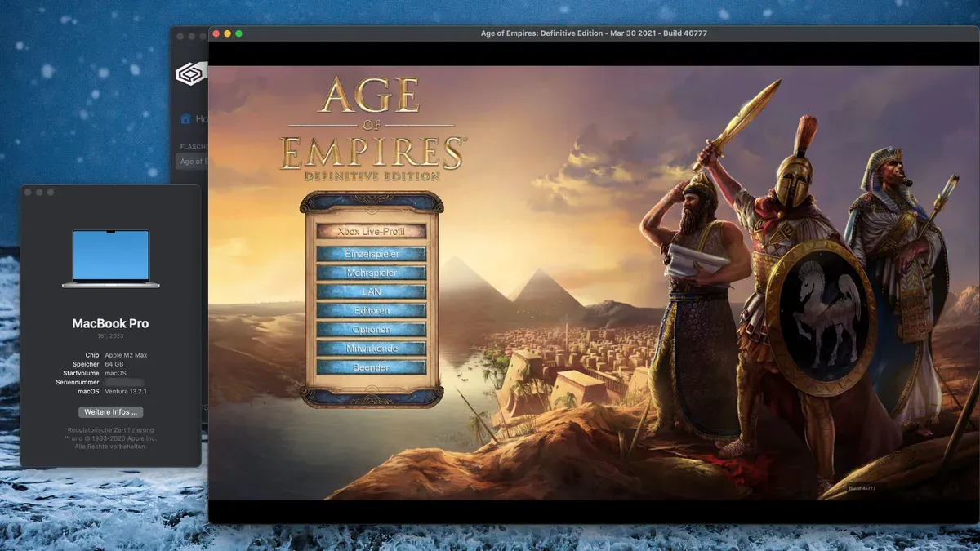Select the Age of Empires bottle entry in sidebar
Image resolution: width=980 pixels, height=551 pixels.
[x=192, y=162]
